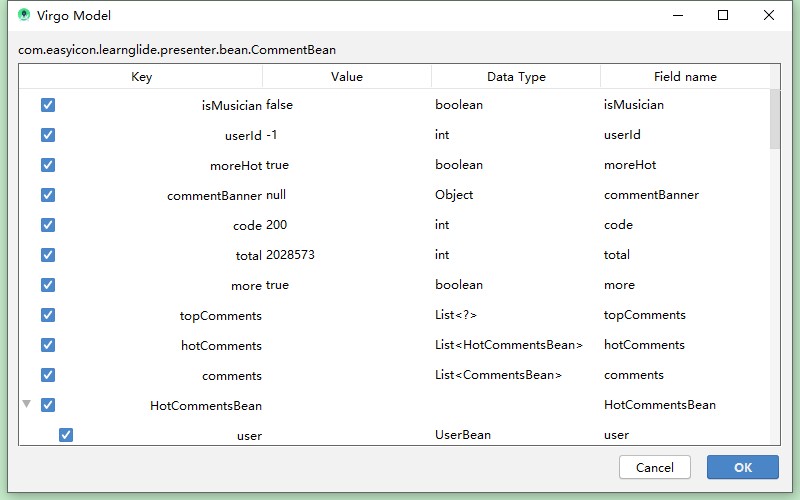
Task: Maximize the Virgo Model window
Action: [723, 15]
